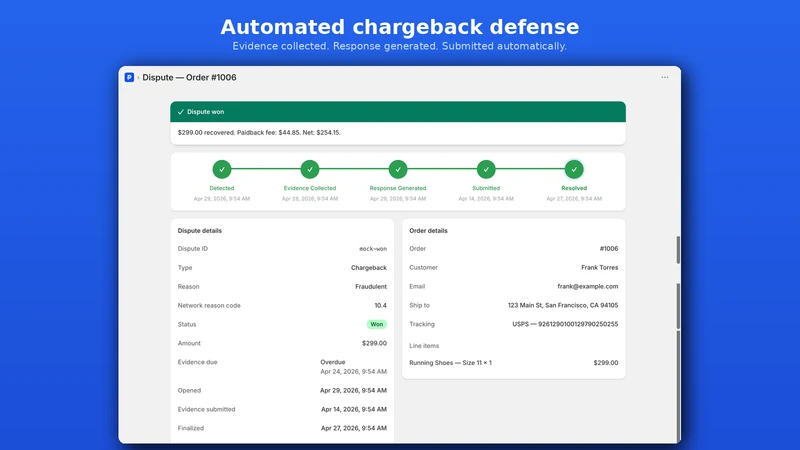
Task: Click the order number #1006 value
Action: (609, 248)
